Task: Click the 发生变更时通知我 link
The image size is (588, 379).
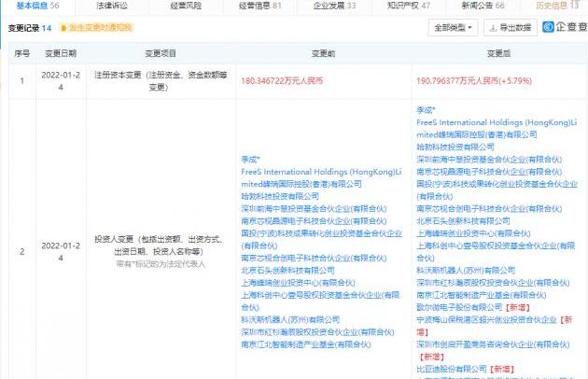Action: [101, 28]
